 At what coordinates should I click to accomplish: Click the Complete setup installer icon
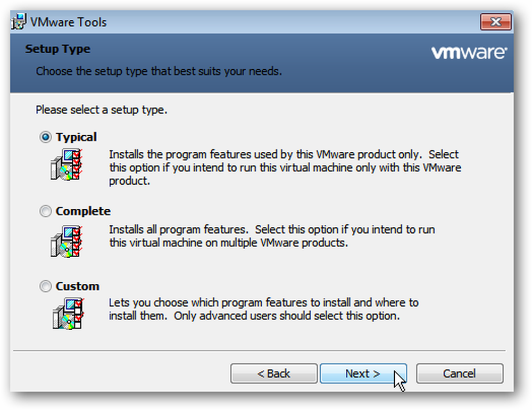66,241
